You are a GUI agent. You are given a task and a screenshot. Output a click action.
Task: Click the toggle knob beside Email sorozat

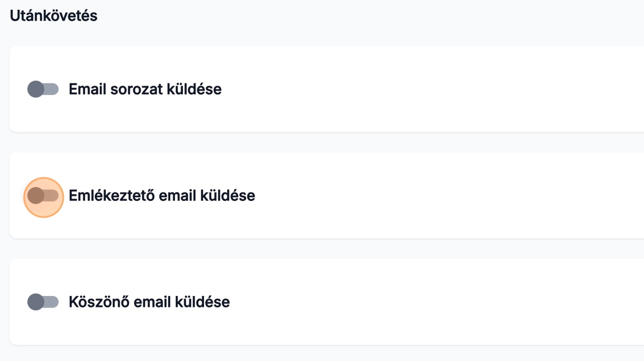click(x=36, y=89)
